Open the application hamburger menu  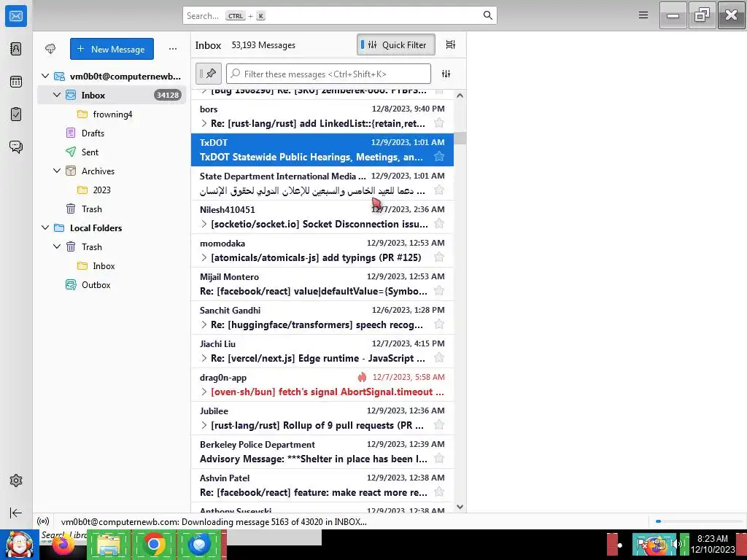643,15
